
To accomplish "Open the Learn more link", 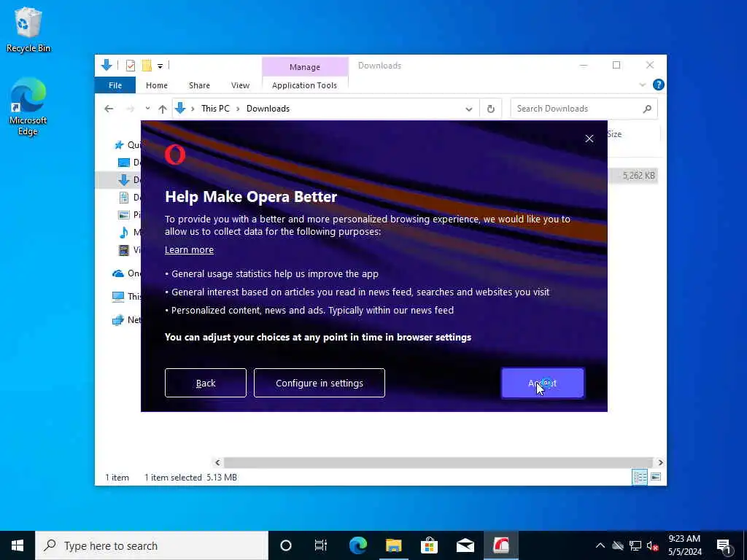I will [x=189, y=250].
